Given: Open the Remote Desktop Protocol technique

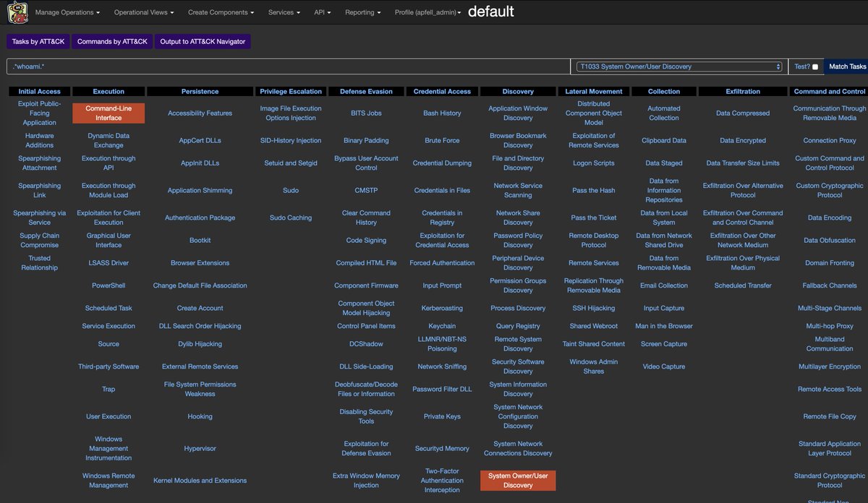Looking at the screenshot, I should [x=594, y=241].
